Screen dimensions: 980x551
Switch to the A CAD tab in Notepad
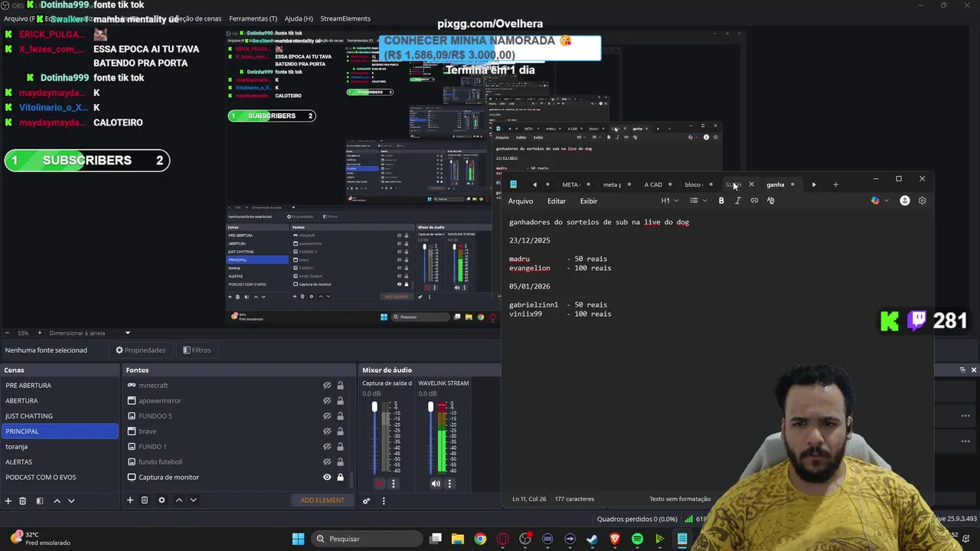[653, 184]
